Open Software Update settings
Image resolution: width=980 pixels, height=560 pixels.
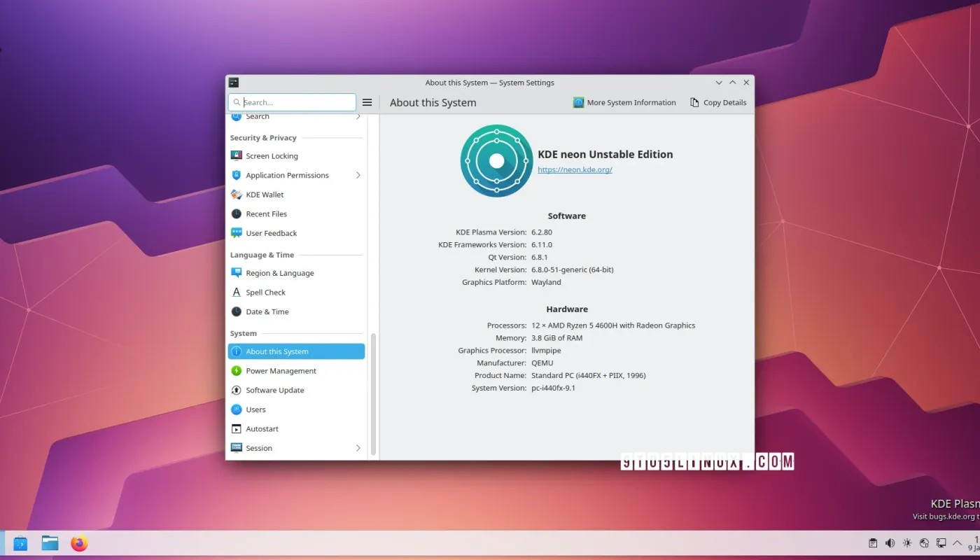pyautogui.click(x=296, y=390)
